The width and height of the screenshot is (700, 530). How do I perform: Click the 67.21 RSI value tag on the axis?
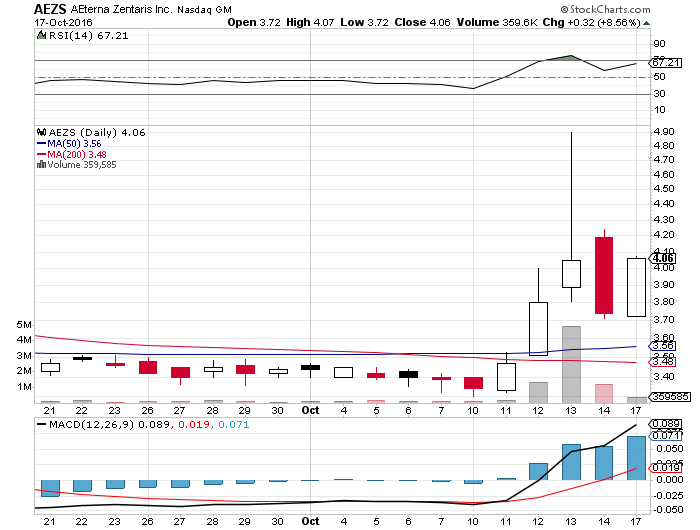pyautogui.click(x=666, y=63)
